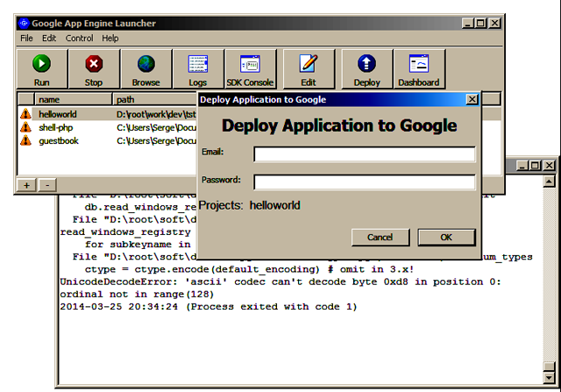Click the minus button to remove application
Screen dimensions: 561x392
47,185
